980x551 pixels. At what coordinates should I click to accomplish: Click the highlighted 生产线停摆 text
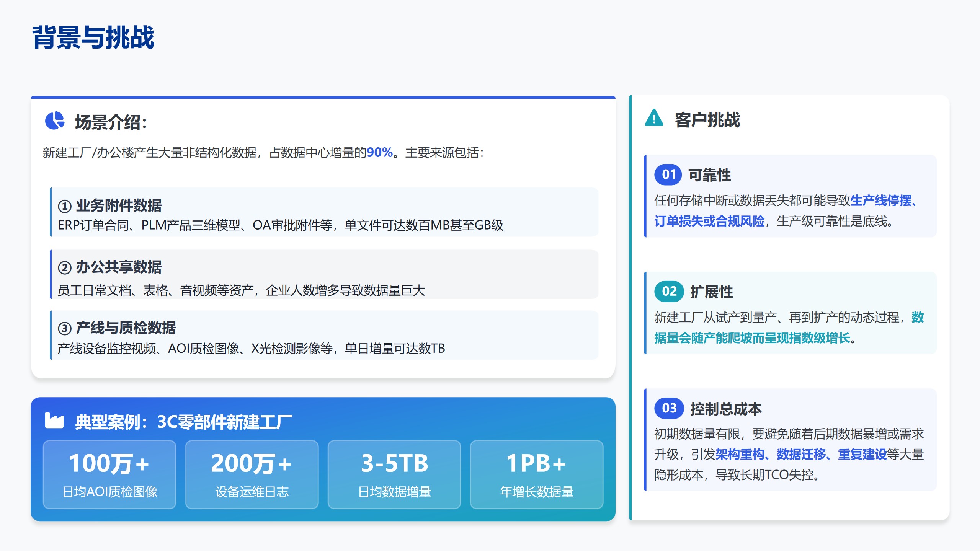point(880,201)
